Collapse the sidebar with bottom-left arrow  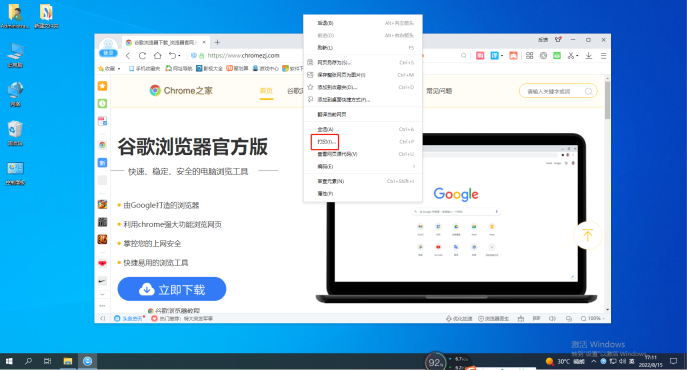click(x=102, y=319)
